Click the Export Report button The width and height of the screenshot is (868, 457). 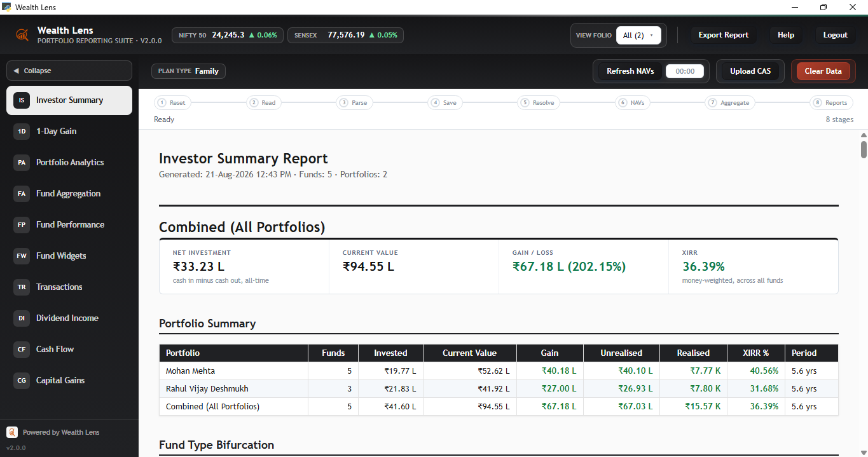pos(724,35)
